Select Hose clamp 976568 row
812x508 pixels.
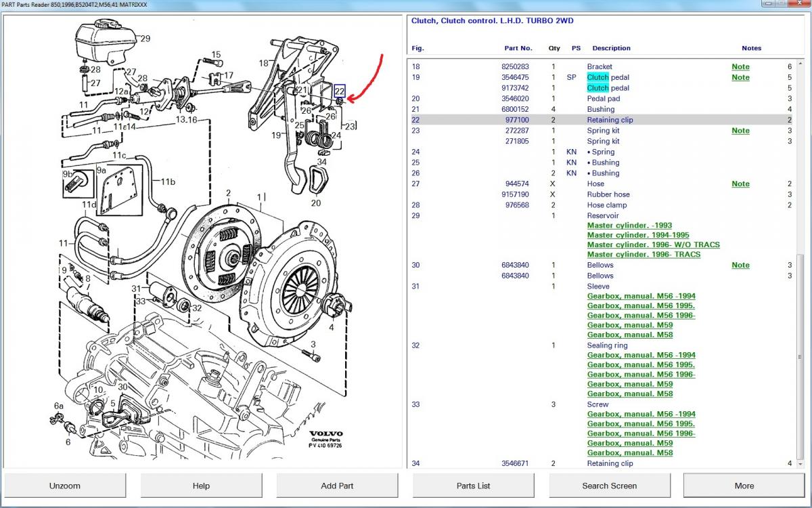(602, 205)
